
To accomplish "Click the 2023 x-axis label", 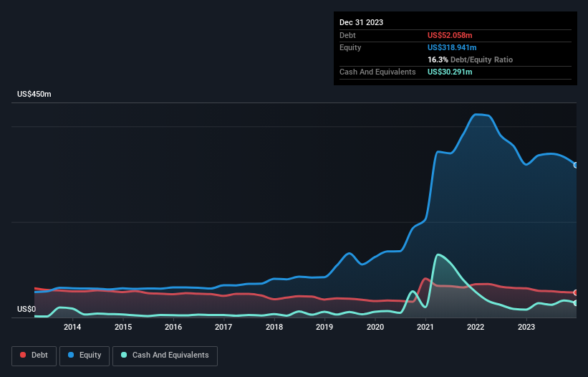I will pos(526,327).
